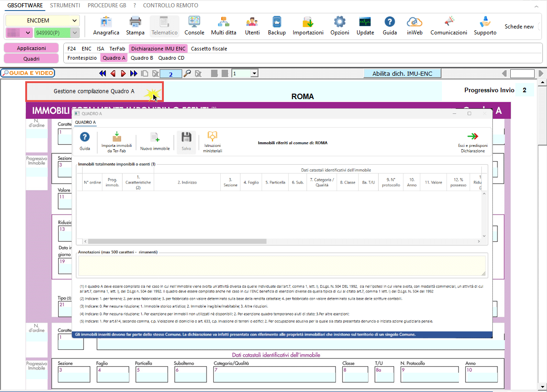
Task: Switch to the Quadro B tab
Action: (142, 58)
